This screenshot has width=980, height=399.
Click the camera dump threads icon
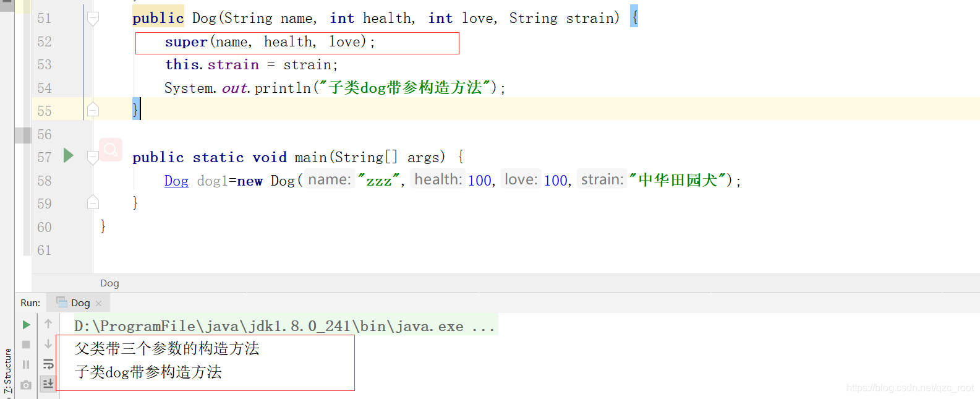[26, 385]
